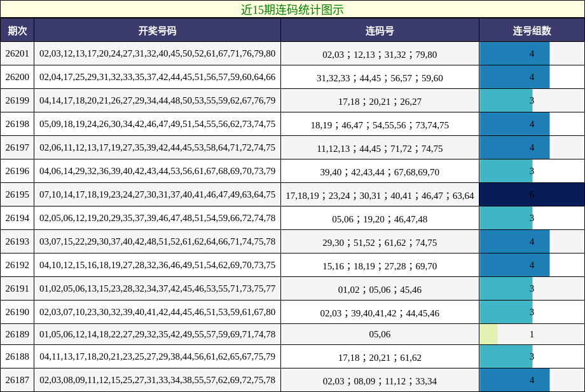Select period number 26193

[17, 241]
